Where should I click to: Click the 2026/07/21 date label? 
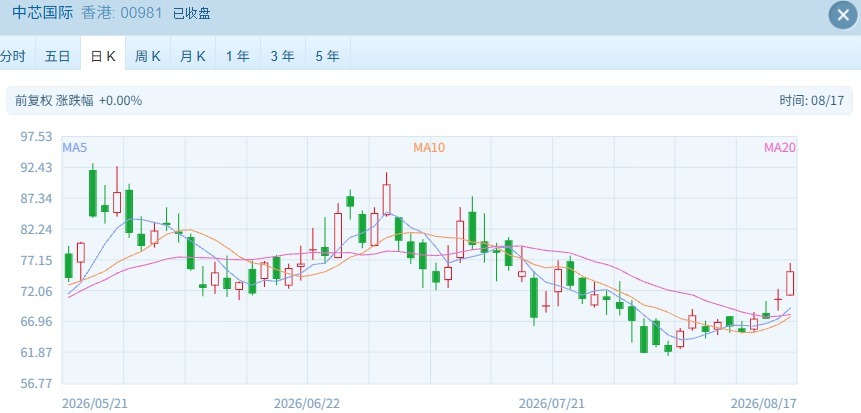(x=552, y=404)
